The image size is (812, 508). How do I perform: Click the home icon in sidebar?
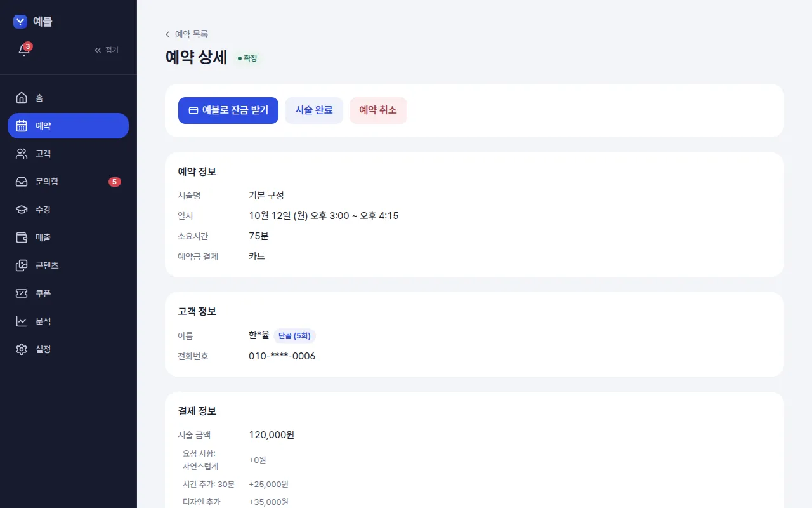22,98
